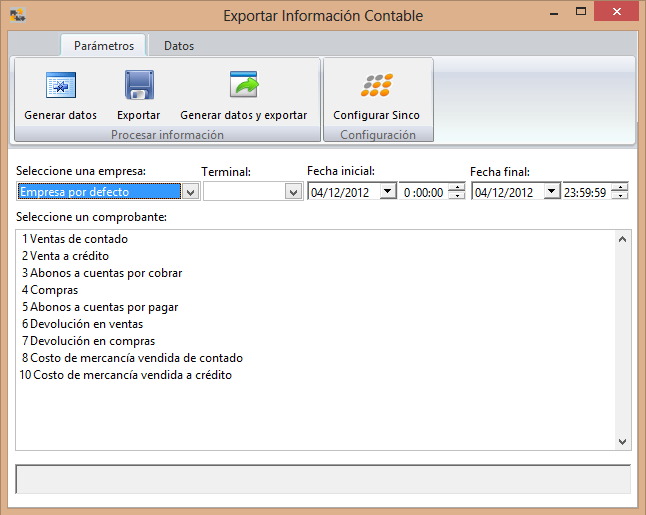The height and width of the screenshot is (515, 646).
Task: Switch to the Datos tab
Action: [179, 46]
